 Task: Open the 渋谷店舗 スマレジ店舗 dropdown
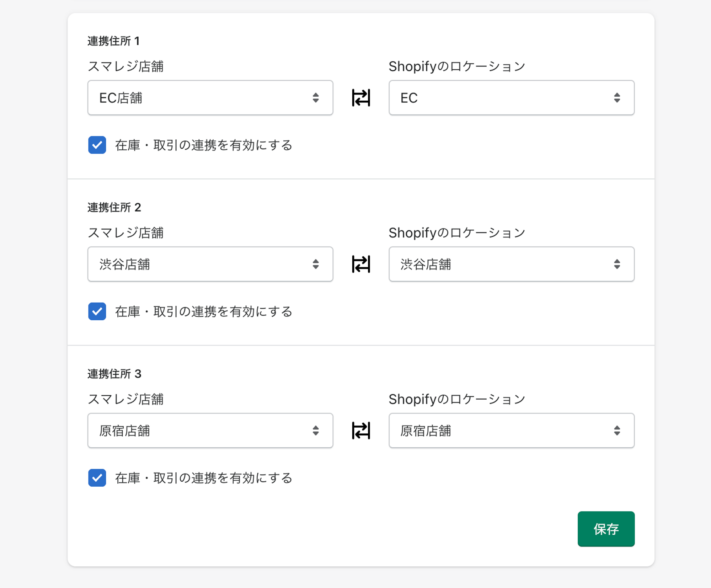pyautogui.click(x=210, y=264)
